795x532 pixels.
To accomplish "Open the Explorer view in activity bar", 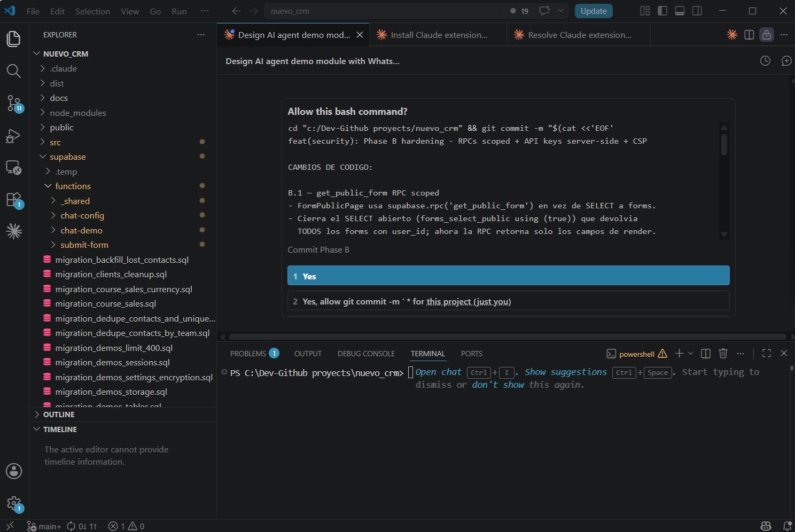I will [x=13, y=38].
